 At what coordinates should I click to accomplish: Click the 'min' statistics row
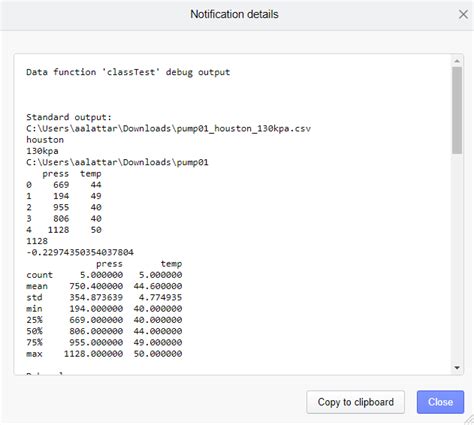(x=104, y=309)
